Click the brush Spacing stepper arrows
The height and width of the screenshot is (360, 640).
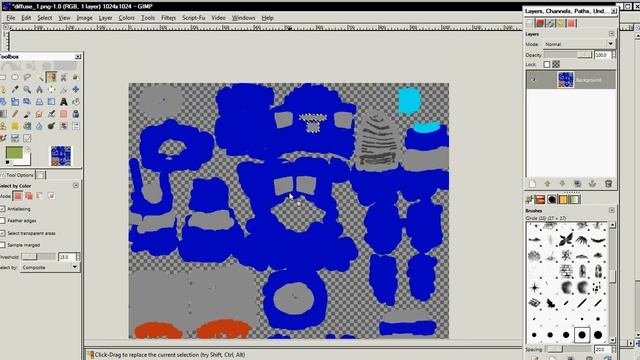click(613, 349)
